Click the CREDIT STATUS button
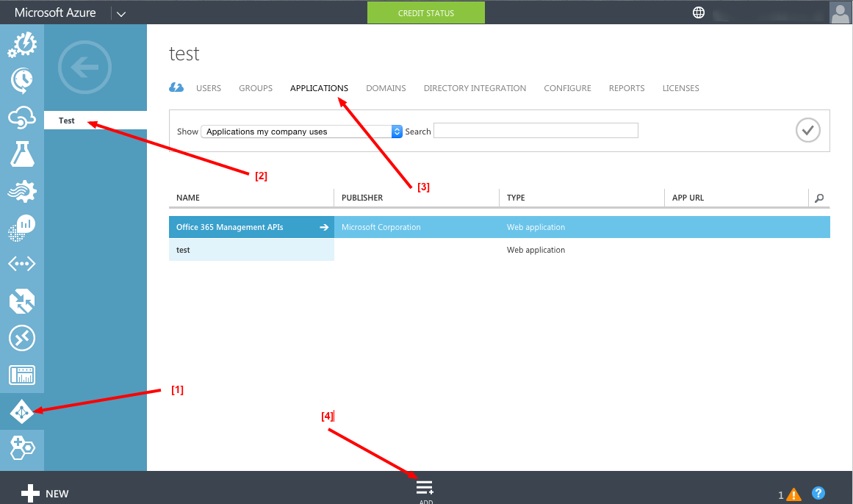This screenshot has height=504, width=853. [x=426, y=13]
